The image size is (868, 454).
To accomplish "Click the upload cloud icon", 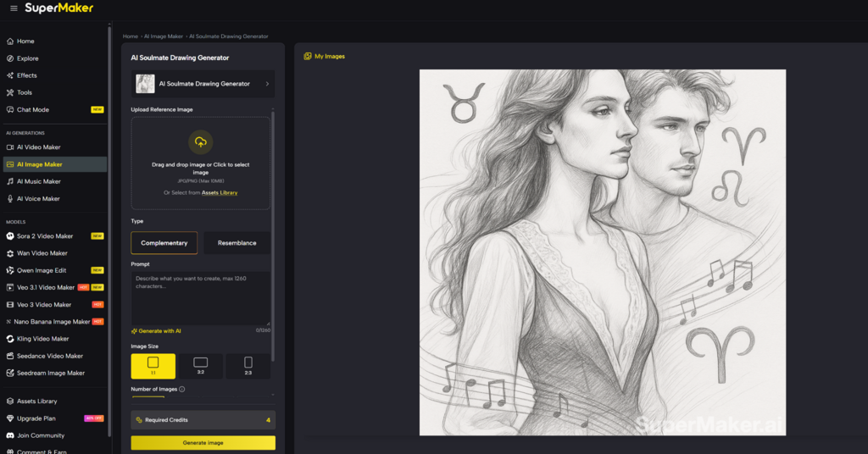I will (201, 141).
